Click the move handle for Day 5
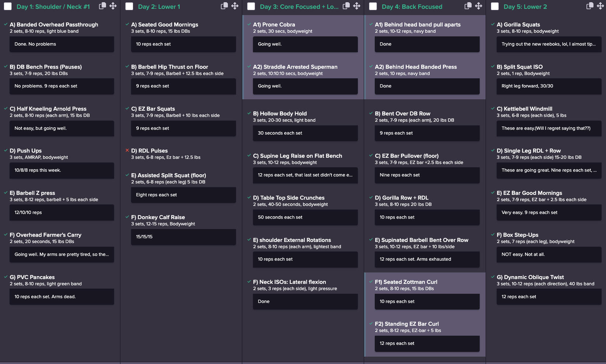Screen dimensions: 606x364 [x=600, y=6]
